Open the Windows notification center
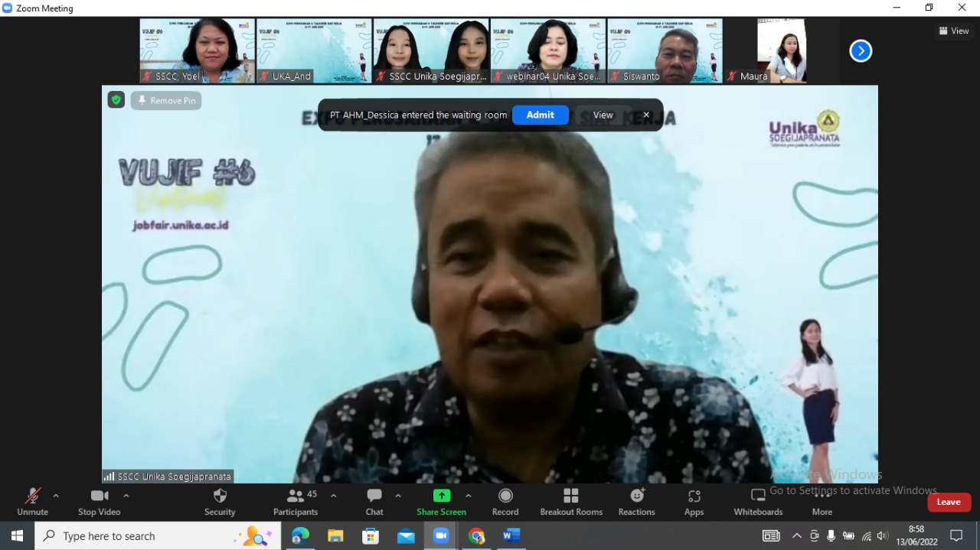This screenshot has height=550, width=980. 956,535
